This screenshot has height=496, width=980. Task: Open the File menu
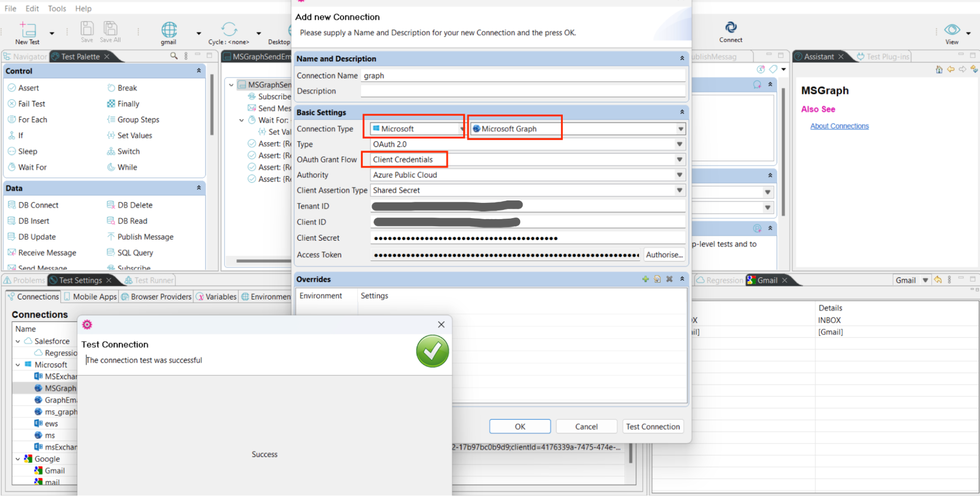pos(10,8)
